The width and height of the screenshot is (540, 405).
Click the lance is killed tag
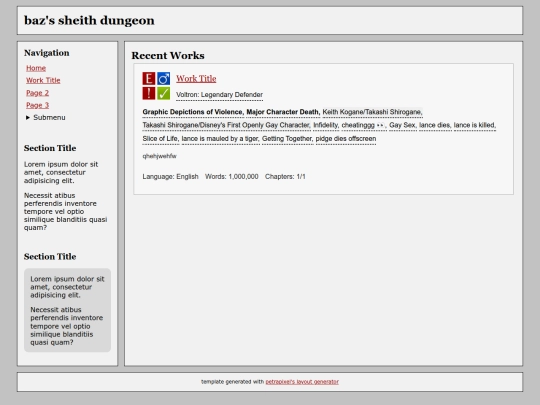tap(475, 125)
